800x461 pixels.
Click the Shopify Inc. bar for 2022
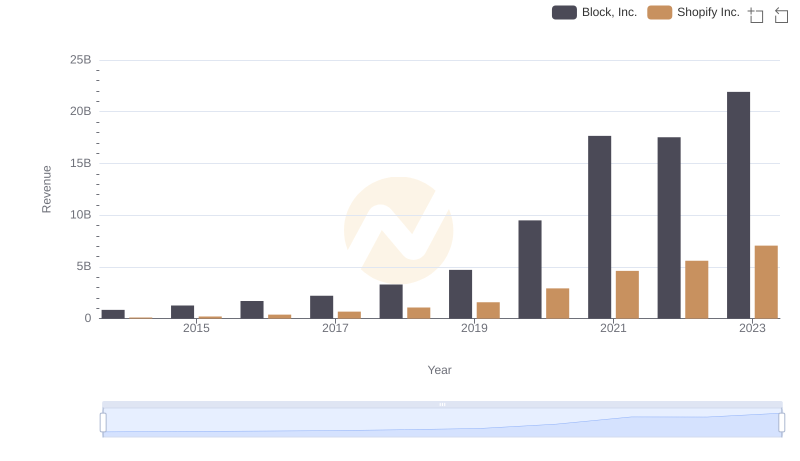click(696, 290)
